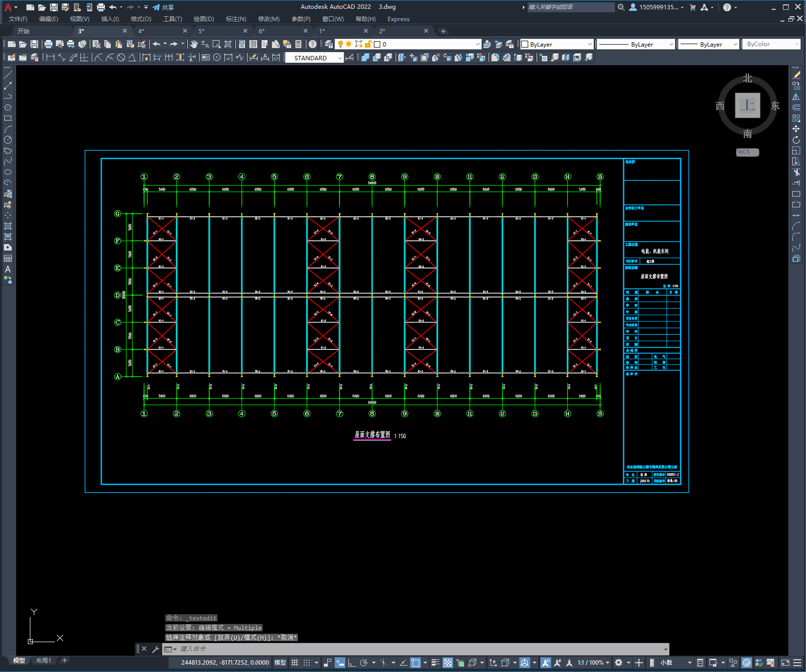
Task: Open the Express menu
Action: tap(398, 19)
